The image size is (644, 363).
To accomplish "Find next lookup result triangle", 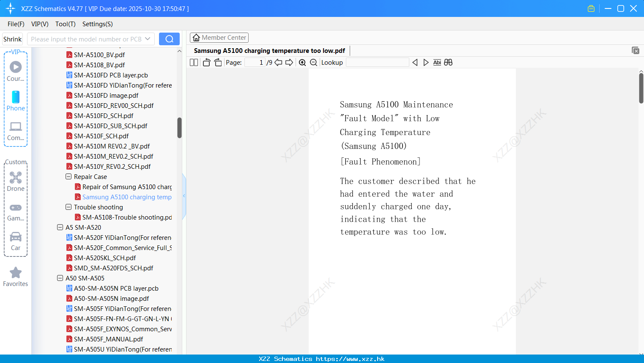I will 426,63.
